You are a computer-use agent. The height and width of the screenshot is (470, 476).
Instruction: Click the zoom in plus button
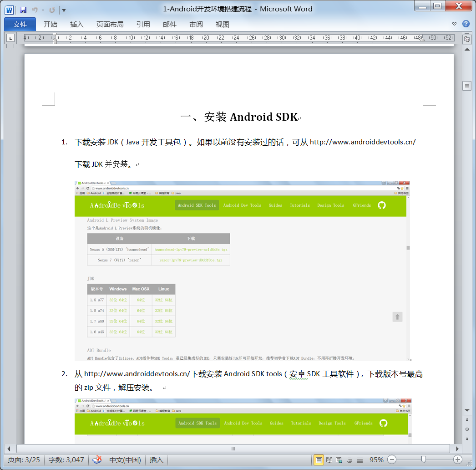[x=458, y=460]
